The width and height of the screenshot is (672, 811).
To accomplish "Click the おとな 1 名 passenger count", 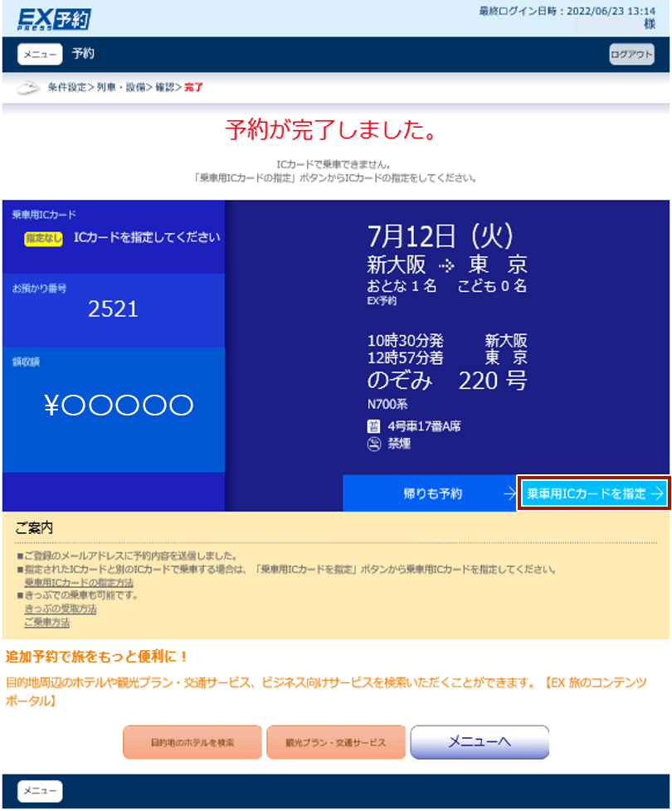I will (402, 286).
